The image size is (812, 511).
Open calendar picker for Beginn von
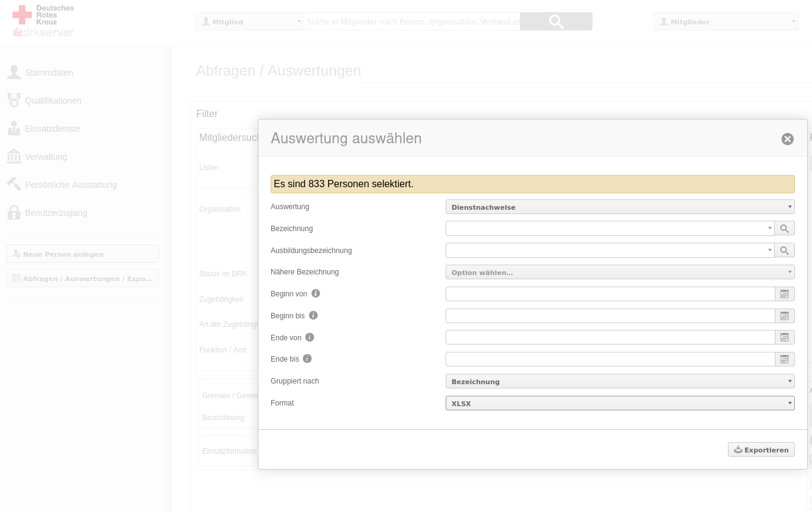tap(785, 294)
